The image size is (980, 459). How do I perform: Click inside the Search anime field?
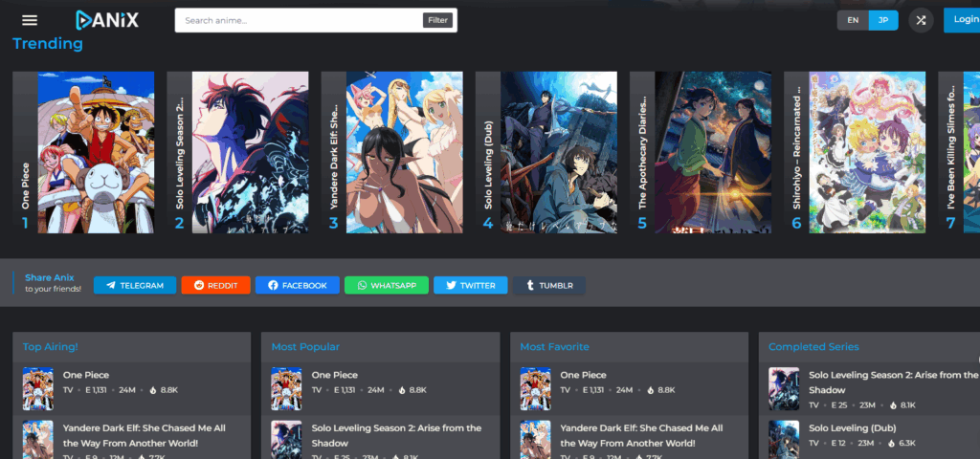299,20
